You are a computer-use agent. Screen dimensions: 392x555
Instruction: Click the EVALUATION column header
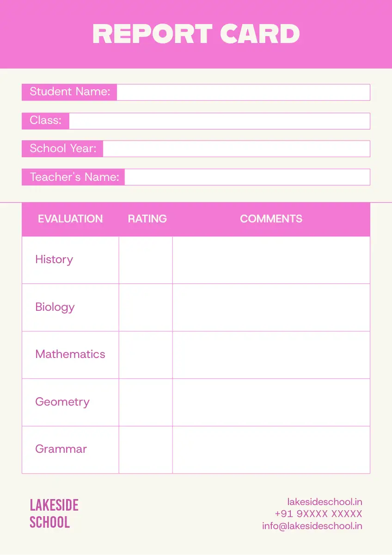point(70,219)
